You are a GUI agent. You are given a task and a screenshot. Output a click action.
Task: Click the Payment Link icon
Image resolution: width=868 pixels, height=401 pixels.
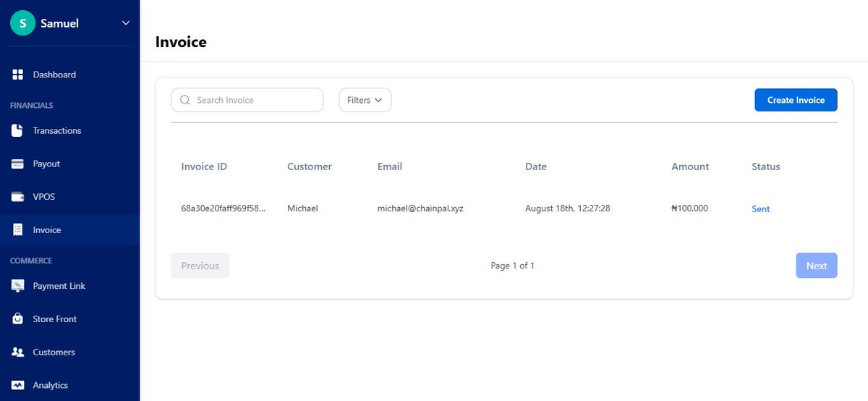(x=18, y=286)
